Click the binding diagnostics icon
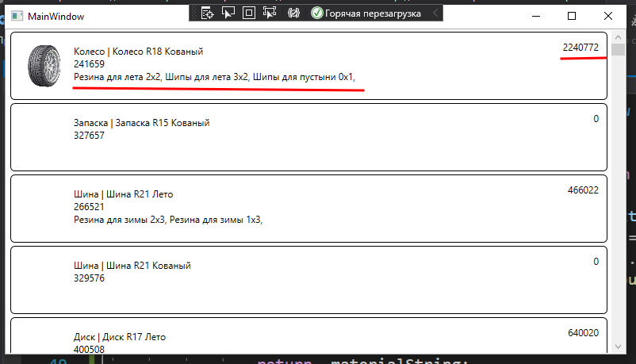This screenshot has width=636, height=364. tap(293, 13)
